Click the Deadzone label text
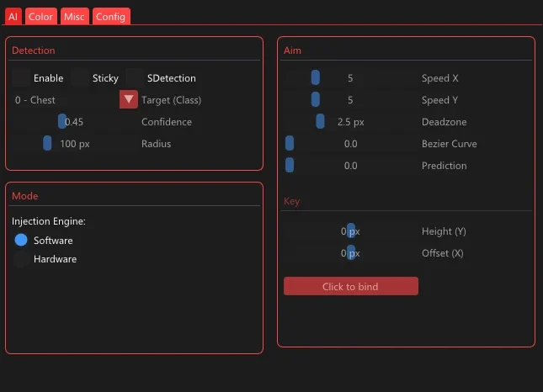Image resolution: width=543 pixels, height=392 pixels. (x=444, y=122)
